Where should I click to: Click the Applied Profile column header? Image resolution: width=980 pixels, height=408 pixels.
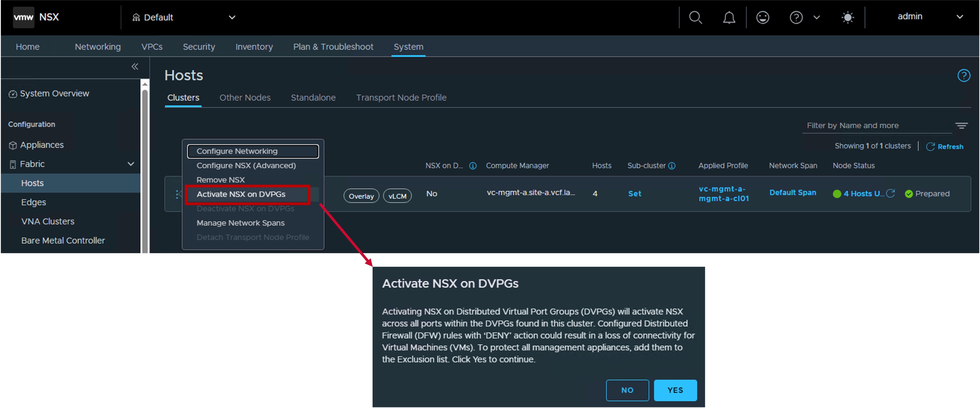[x=723, y=166]
